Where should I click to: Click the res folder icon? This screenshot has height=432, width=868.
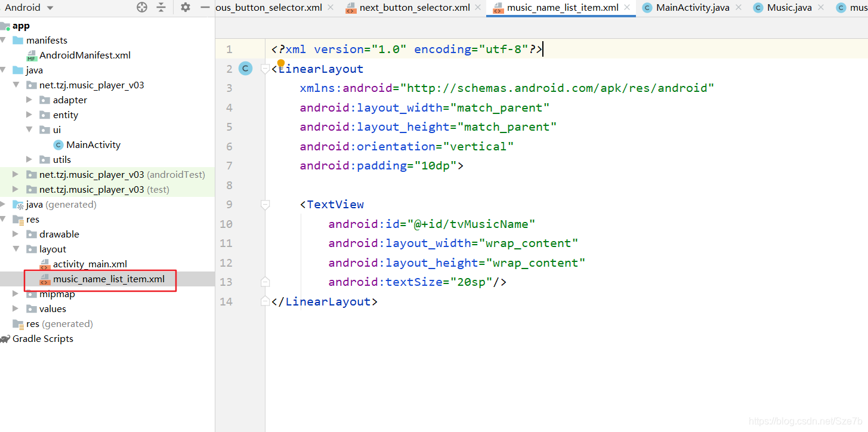(18, 220)
